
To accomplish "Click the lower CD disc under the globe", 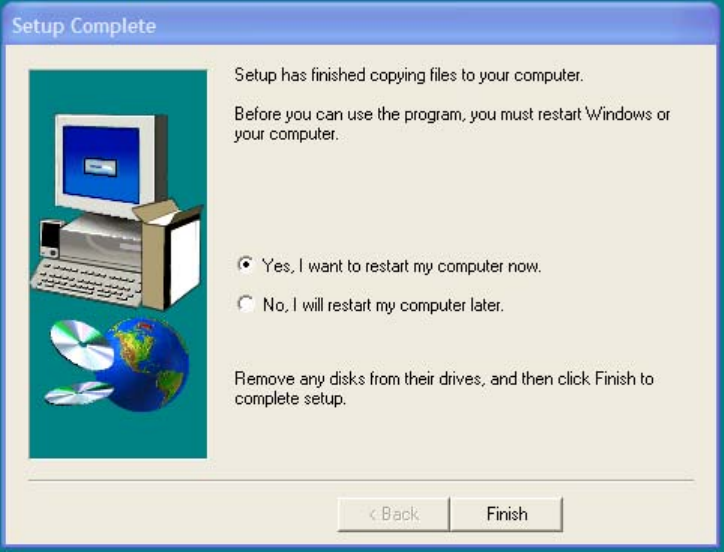I will coord(78,393).
